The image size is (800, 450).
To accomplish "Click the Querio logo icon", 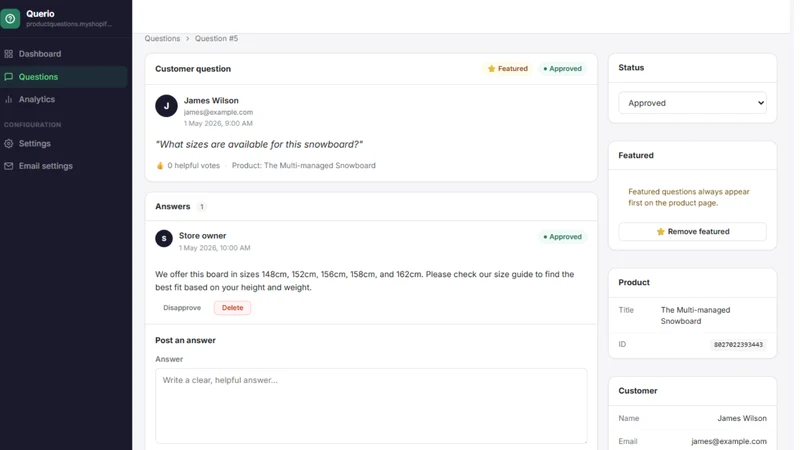I will click(x=10, y=19).
